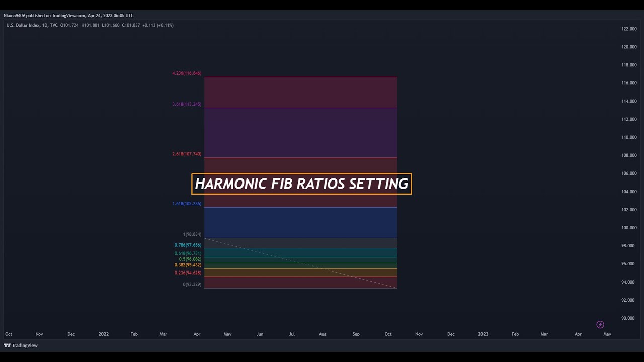Select the 4.236(116.646) Fib level label
Screen dimensions: 644x362
click(x=187, y=73)
